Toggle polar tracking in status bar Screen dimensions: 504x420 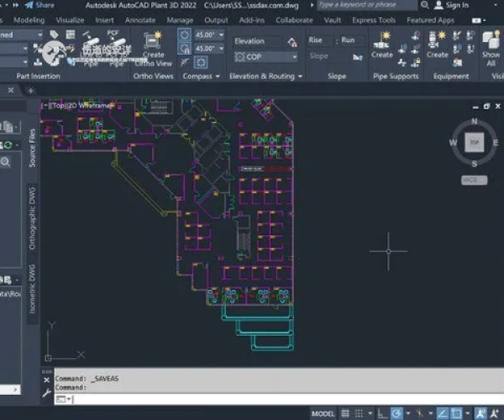397,414
